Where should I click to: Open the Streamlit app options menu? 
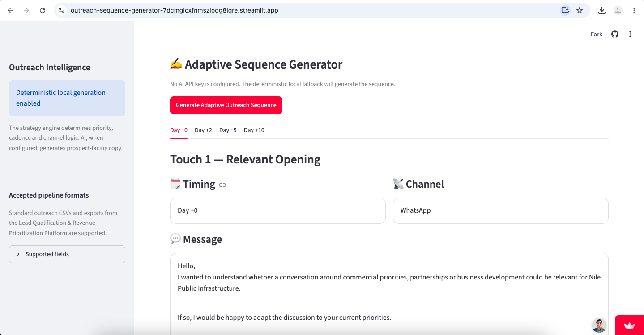[630, 34]
